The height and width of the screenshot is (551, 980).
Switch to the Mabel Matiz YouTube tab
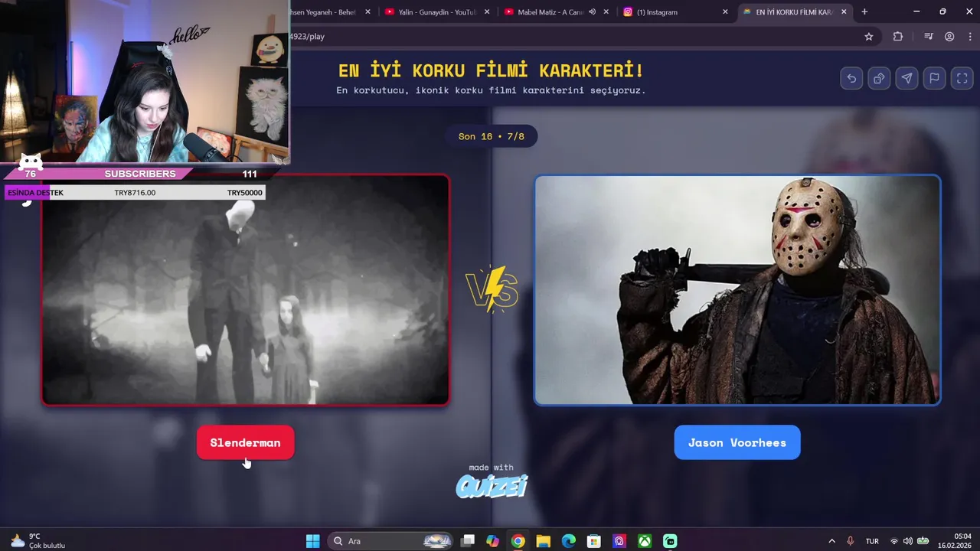pyautogui.click(x=557, y=11)
